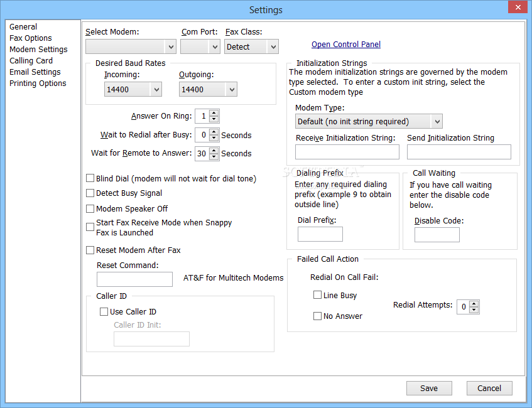532x408 pixels.
Task: Click the Receive Initialization String field
Action: coord(347,152)
